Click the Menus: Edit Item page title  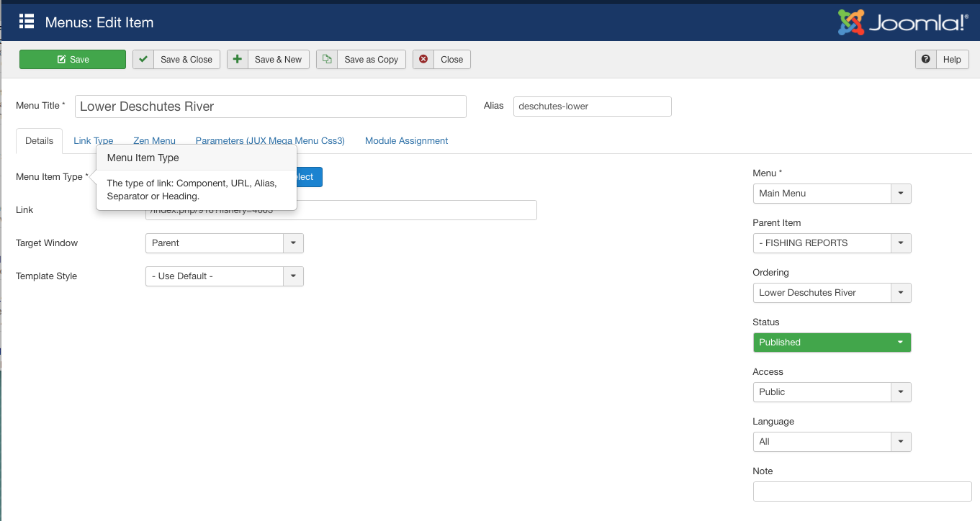click(x=99, y=22)
